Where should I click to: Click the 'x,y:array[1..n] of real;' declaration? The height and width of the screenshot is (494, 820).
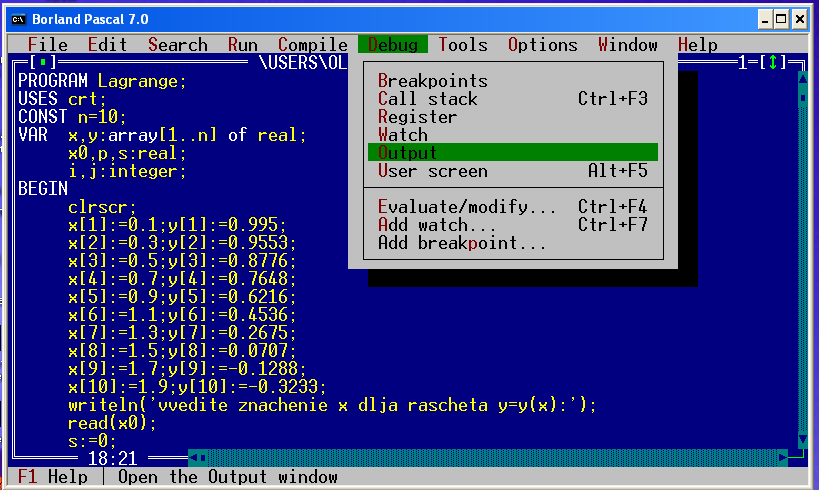pyautogui.click(x=187, y=135)
